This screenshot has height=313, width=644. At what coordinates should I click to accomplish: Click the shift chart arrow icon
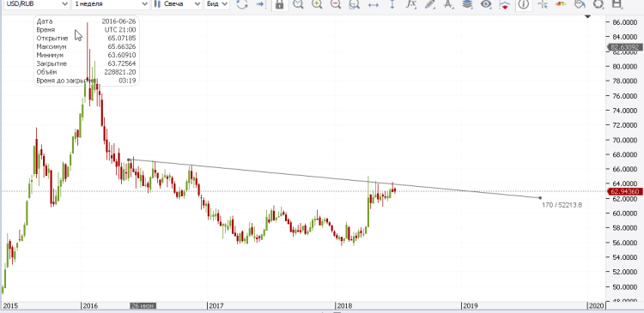coord(260,4)
